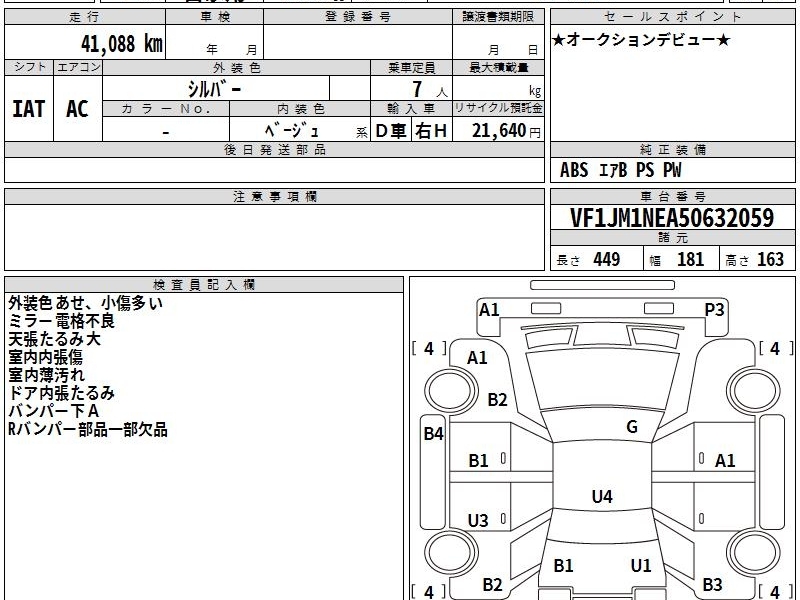This screenshot has height=600, width=800.
Task: Select the 純正装備 heading
Action: pyautogui.click(x=672, y=149)
